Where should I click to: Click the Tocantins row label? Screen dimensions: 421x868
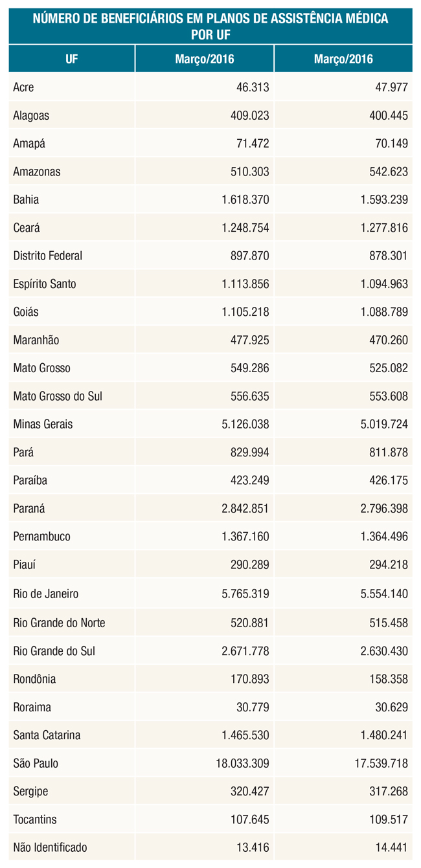point(35,819)
